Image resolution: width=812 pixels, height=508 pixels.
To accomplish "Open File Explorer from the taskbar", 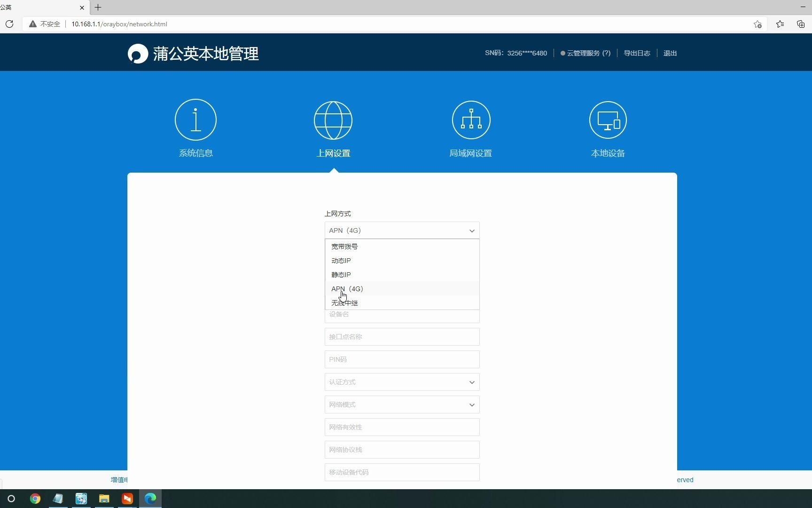I will pos(104,499).
